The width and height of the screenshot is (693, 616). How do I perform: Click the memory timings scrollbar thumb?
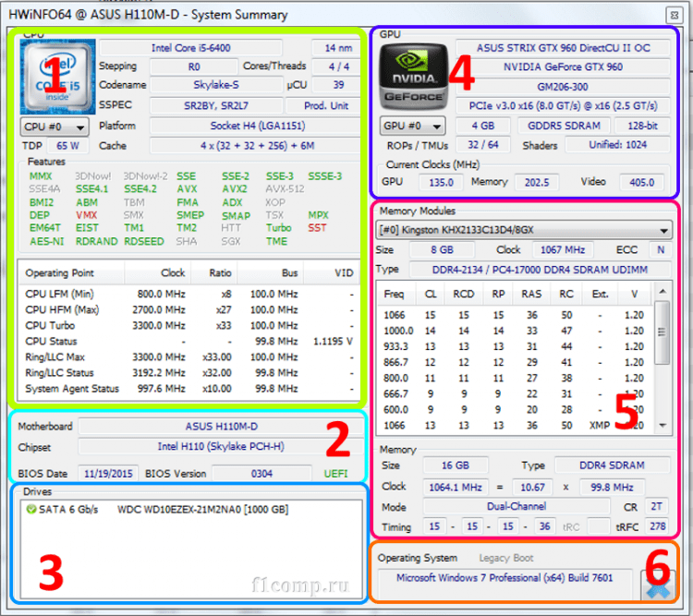point(662,332)
